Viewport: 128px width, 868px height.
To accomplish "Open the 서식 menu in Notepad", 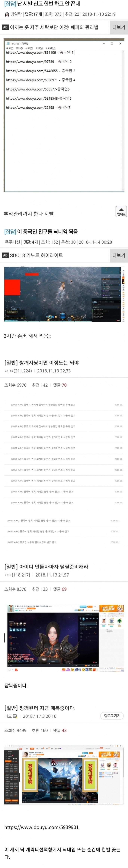I will click(29, 48).
